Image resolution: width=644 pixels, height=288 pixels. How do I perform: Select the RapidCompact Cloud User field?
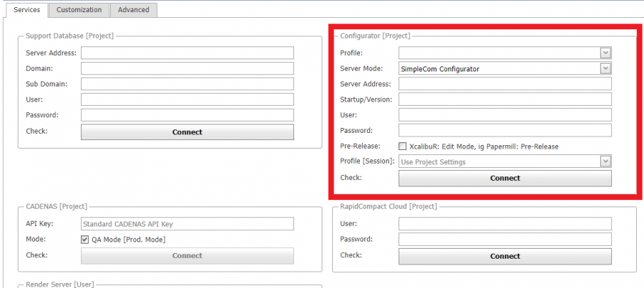click(504, 224)
